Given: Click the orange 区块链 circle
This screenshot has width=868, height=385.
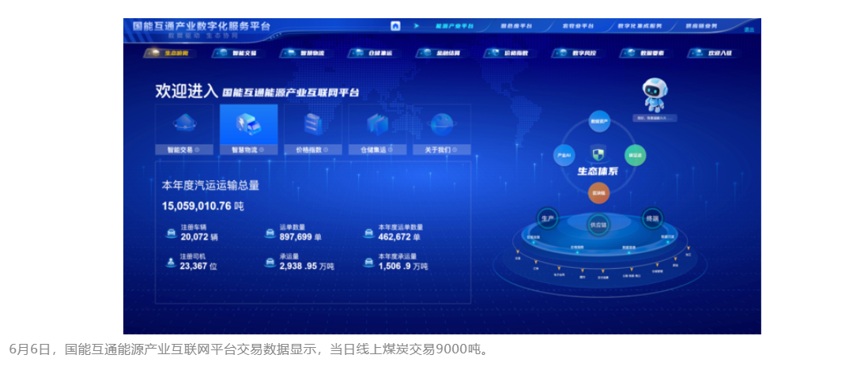Looking at the screenshot, I should click(599, 193).
